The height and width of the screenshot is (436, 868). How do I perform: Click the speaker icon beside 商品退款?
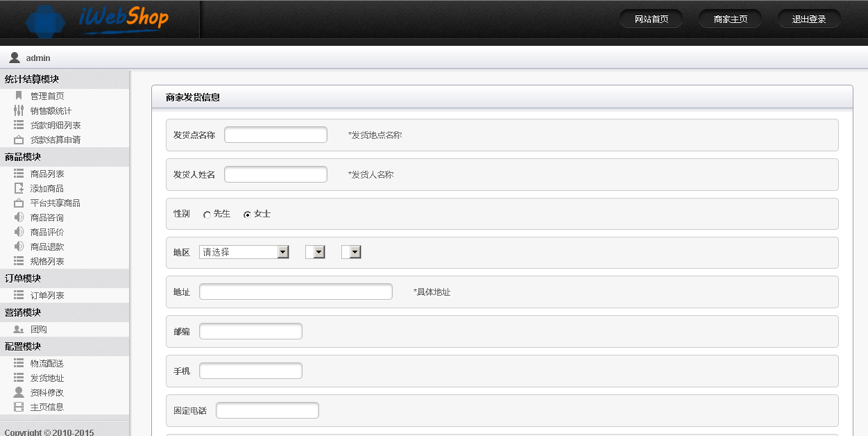pos(19,246)
